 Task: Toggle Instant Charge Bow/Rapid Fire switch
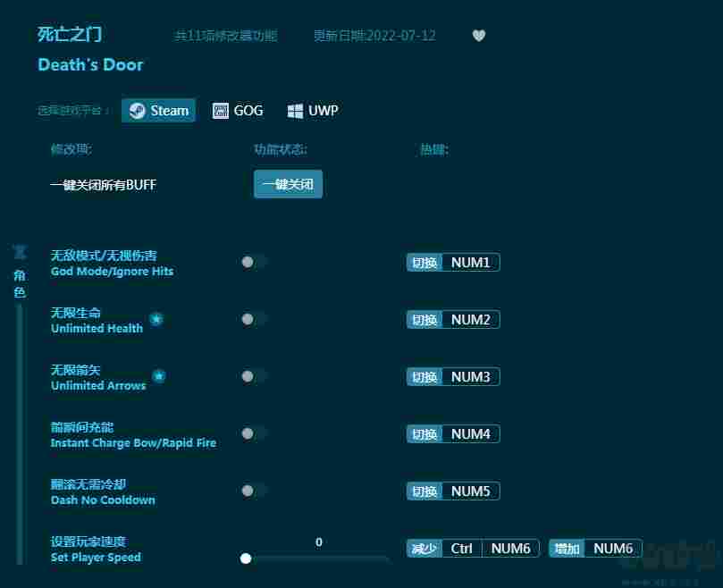click(254, 433)
